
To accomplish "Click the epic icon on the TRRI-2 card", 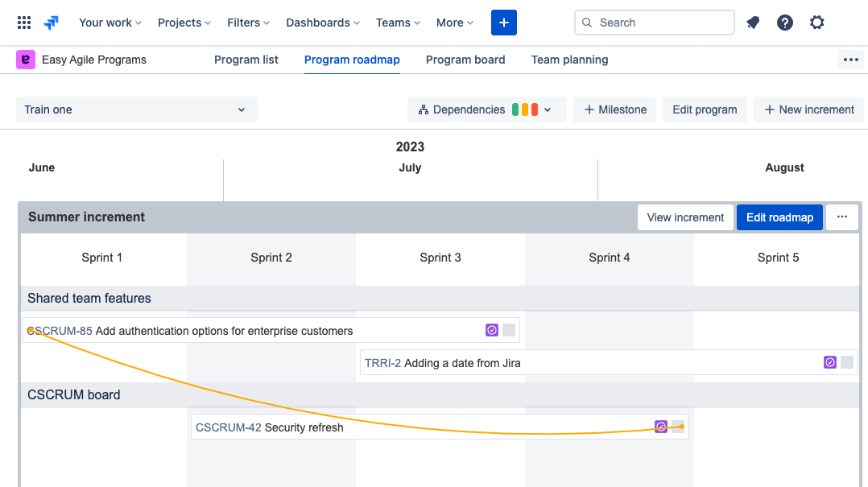I will [830, 362].
